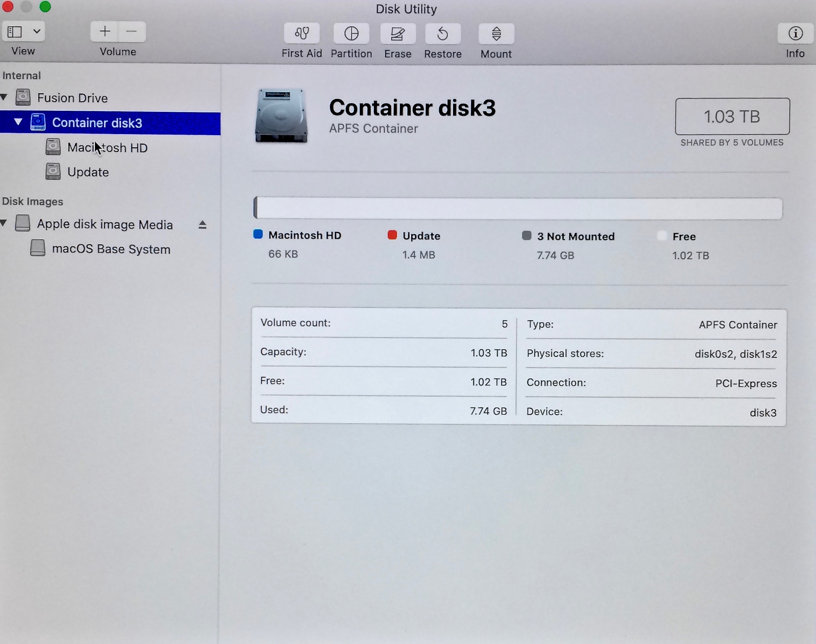Image resolution: width=816 pixels, height=644 pixels.
Task: Run First Aid from the toolbar
Action: [x=302, y=34]
